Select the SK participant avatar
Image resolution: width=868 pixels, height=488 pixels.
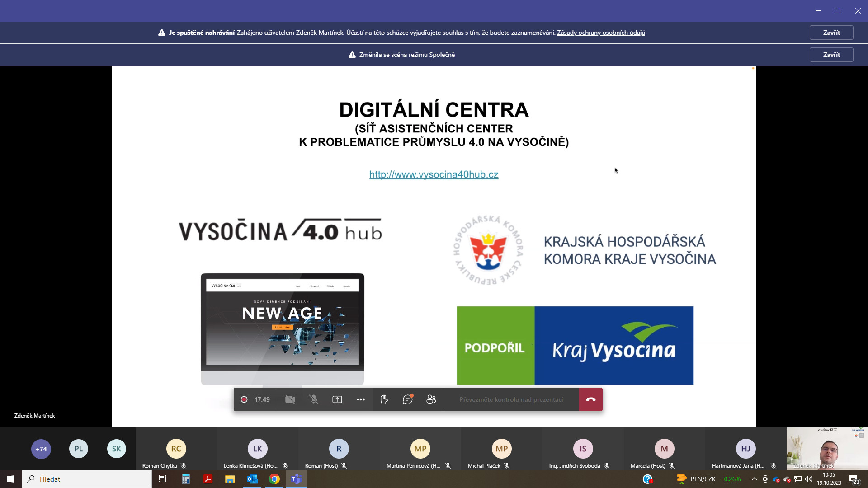click(117, 449)
